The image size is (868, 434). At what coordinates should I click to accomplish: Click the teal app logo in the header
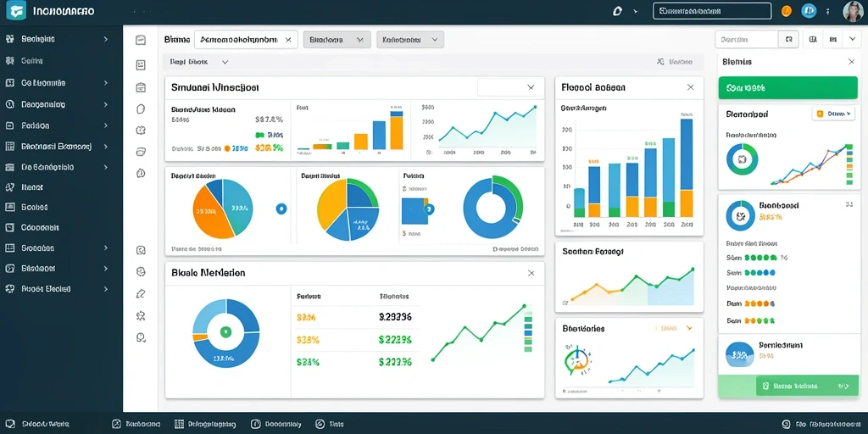click(16, 11)
